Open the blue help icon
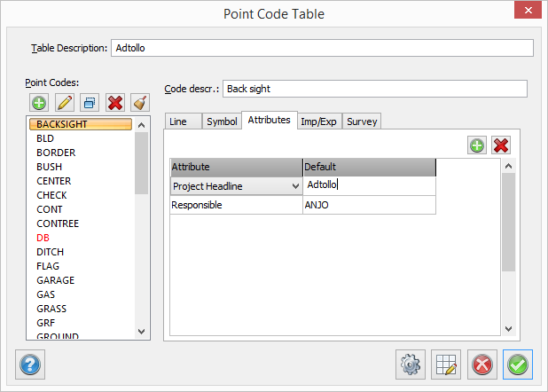Image resolution: width=548 pixels, height=392 pixels. point(30,364)
